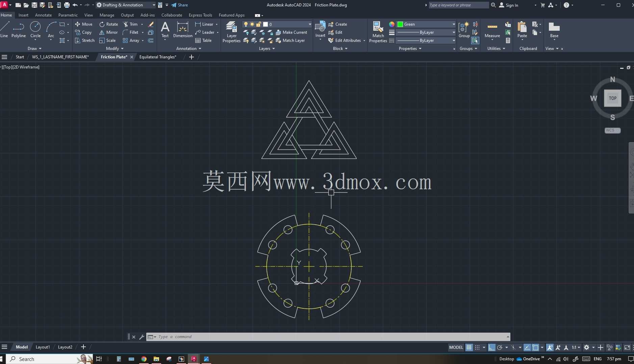Viewport: 634px width, 364px height.
Task: Open the Express Tools ribbon tab
Action: click(200, 15)
